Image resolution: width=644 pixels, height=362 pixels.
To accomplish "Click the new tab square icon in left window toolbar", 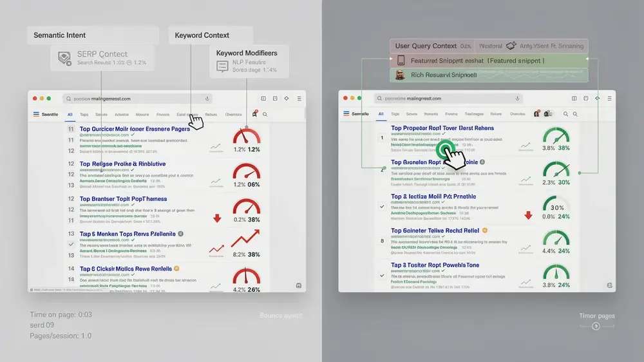I will [275, 99].
